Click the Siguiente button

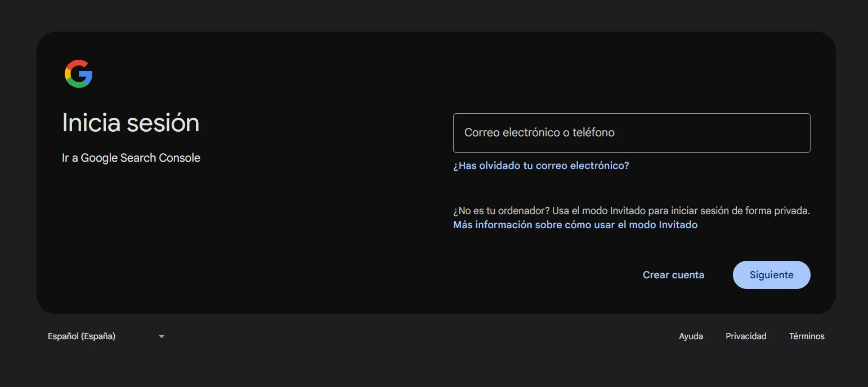[772, 275]
